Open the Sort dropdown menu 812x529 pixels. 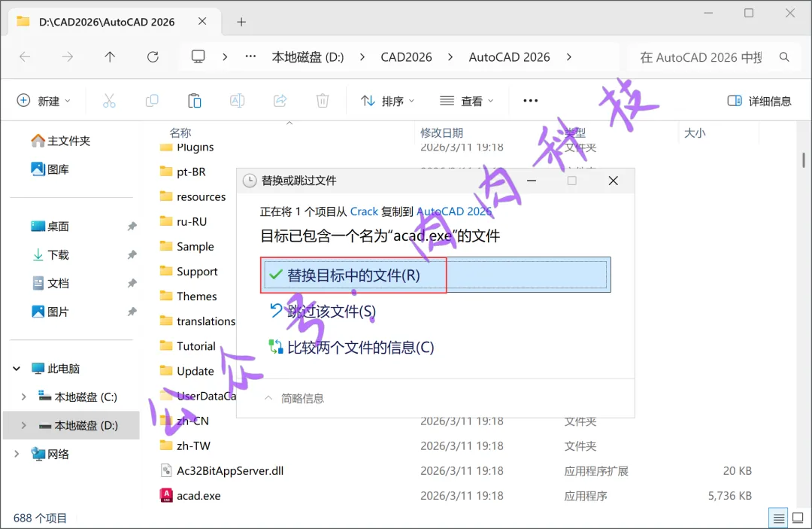[x=388, y=101]
